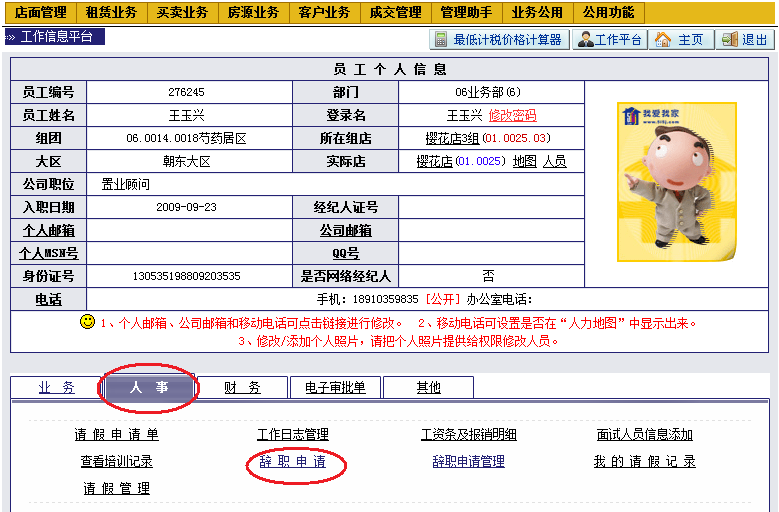Click the 退出 label text
The height and width of the screenshot is (512, 779).
point(755,40)
